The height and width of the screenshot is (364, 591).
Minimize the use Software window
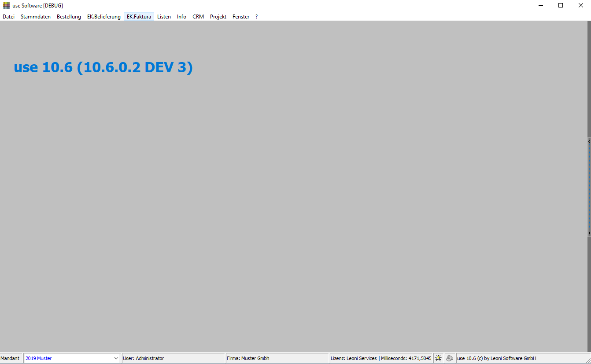click(x=540, y=5)
